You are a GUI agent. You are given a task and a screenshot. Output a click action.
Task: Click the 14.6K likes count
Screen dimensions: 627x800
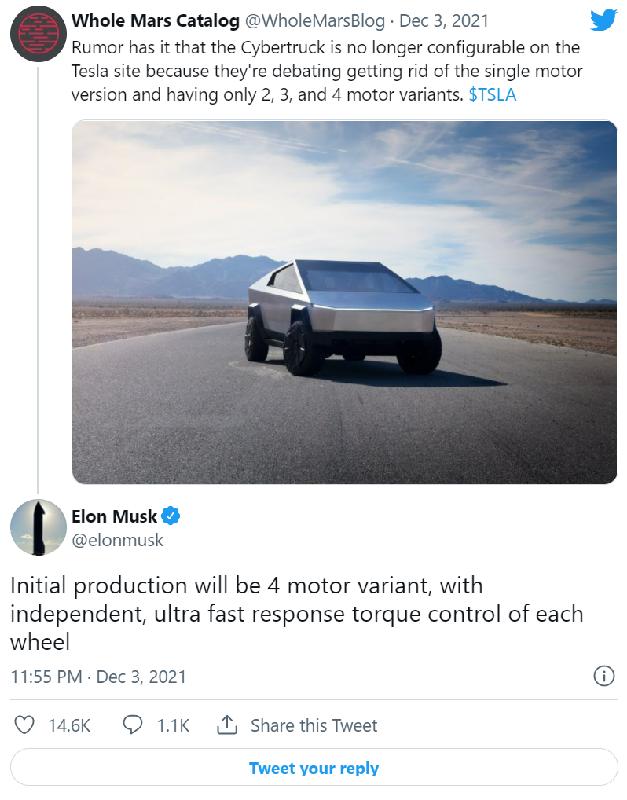coord(70,725)
